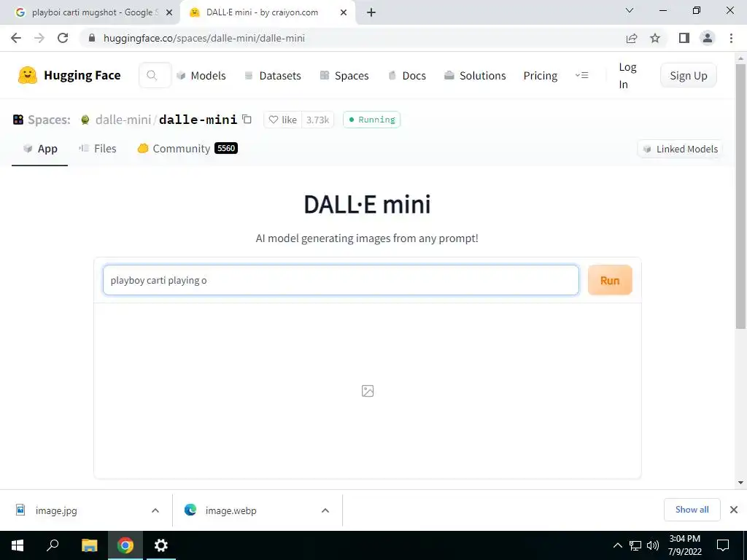Click the image placeholder icon in the output area
747x560 pixels.
368,391
